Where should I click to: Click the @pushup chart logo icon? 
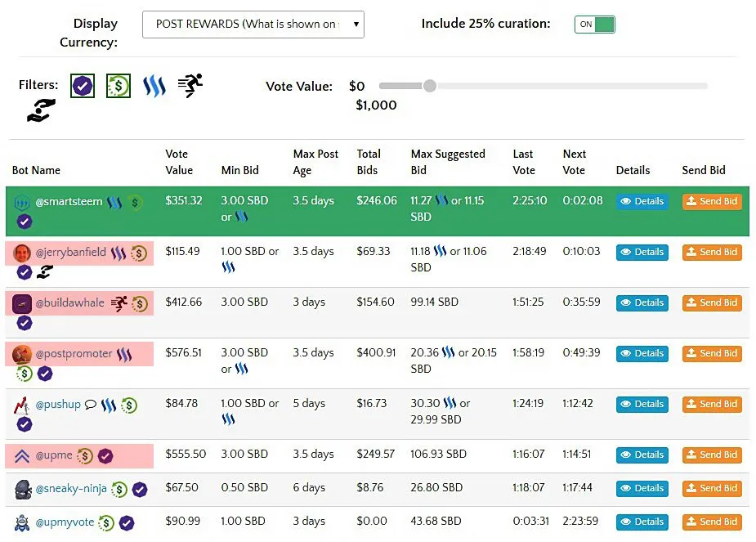(22, 405)
